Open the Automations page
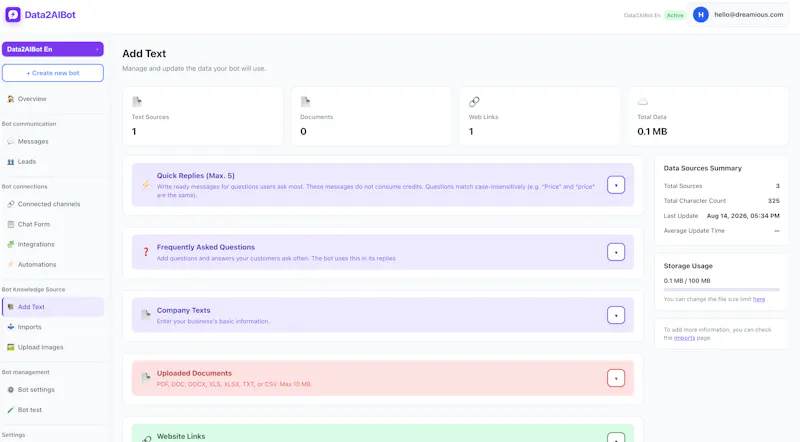 point(53,264)
